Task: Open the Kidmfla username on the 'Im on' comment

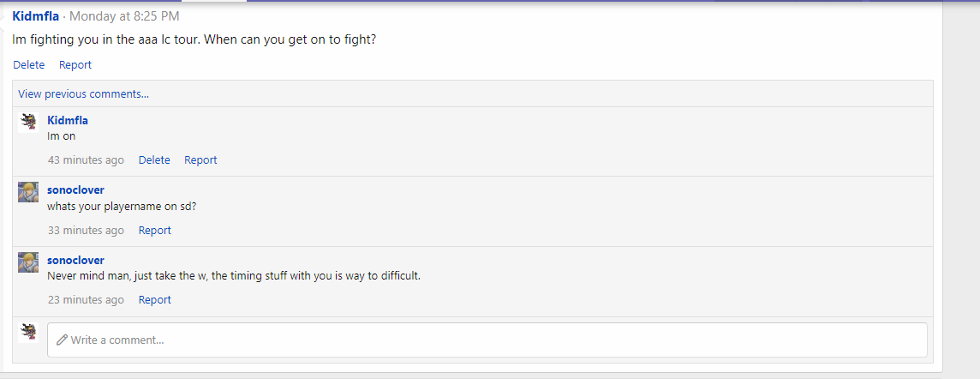Action: click(x=68, y=120)
